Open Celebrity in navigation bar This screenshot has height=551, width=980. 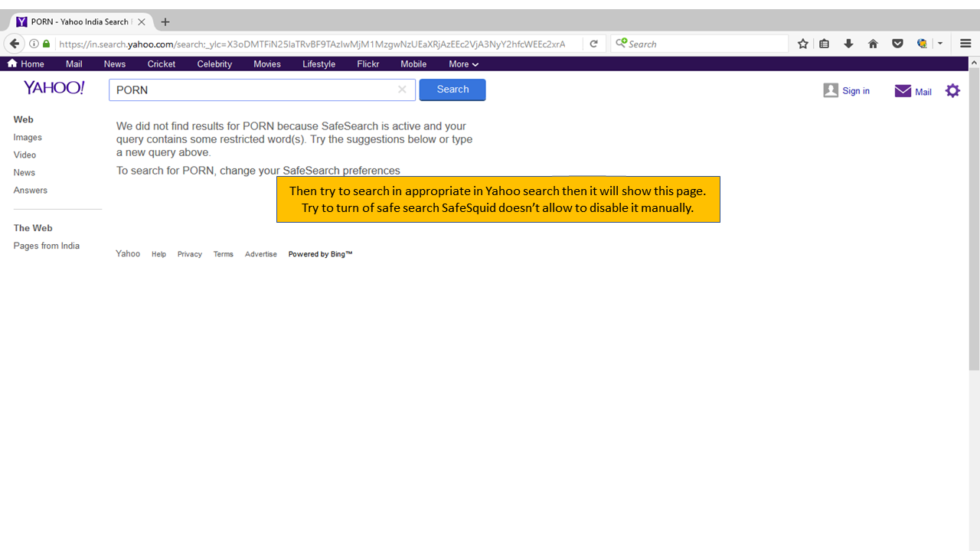214,64
